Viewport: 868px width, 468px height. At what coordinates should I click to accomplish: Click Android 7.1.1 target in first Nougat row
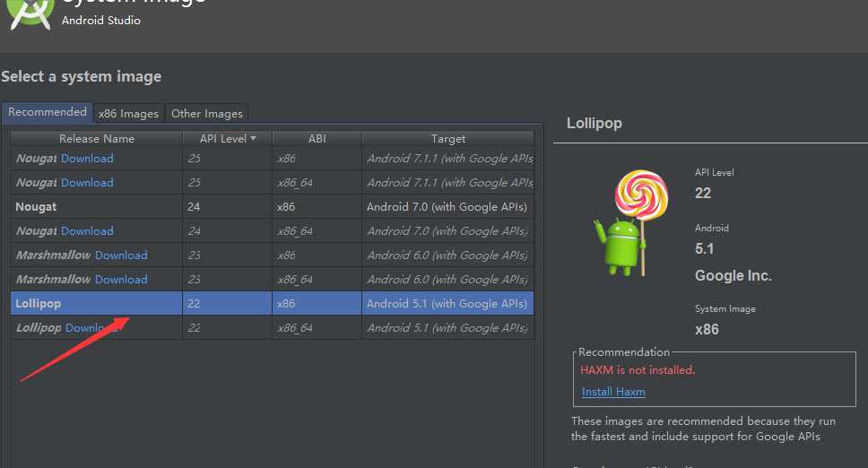449,158
